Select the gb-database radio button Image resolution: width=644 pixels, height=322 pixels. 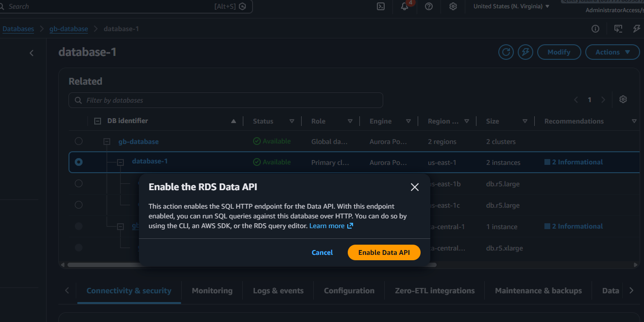(79, 141)
